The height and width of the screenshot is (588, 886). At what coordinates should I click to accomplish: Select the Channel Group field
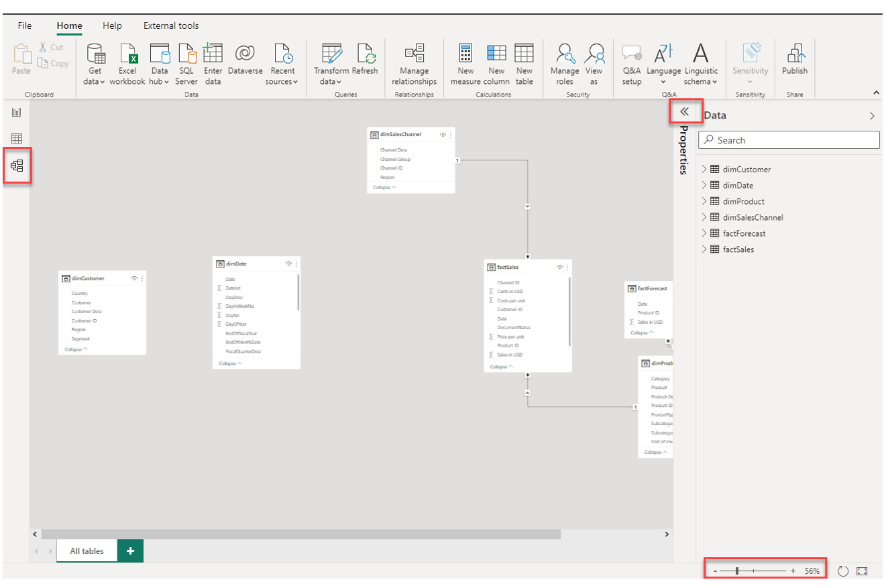click(395, 160)
